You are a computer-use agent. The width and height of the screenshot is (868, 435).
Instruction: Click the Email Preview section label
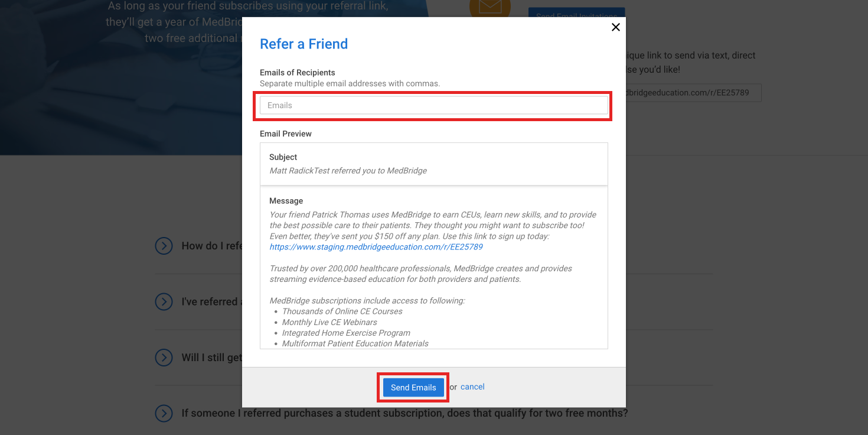[x=286, y=134]
